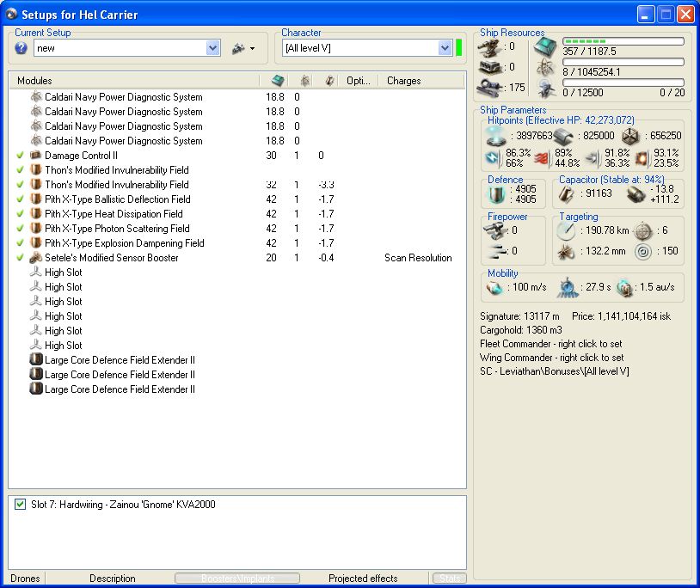Click the capacitor capacity icon
The width and height of the screenshot is (700, 588).
[x=566, y=193]
